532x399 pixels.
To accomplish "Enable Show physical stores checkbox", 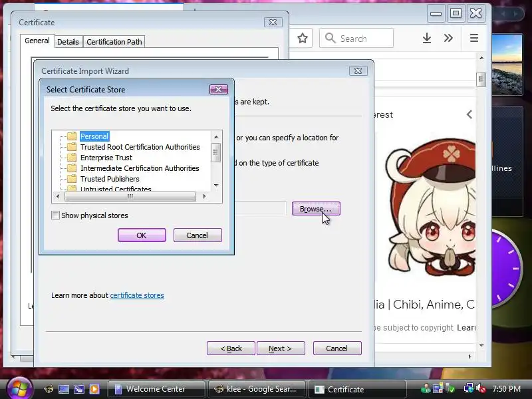I will point(55,215).
